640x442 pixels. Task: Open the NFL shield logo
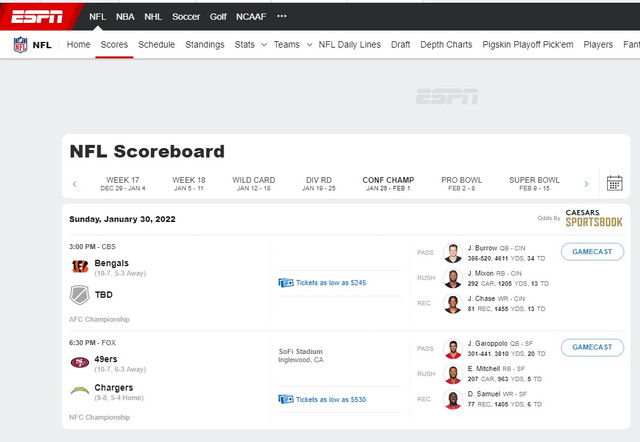[x=20, y=44]
